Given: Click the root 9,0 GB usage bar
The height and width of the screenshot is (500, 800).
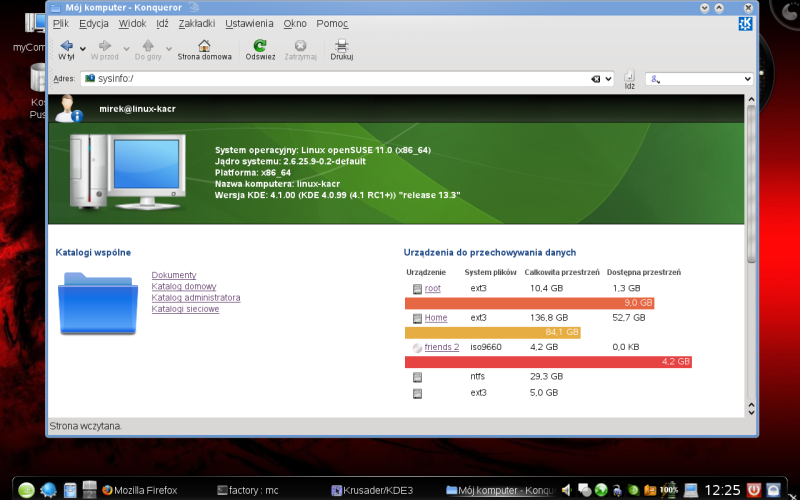Looking at the screenshot, I should click(x=530, y=303).
